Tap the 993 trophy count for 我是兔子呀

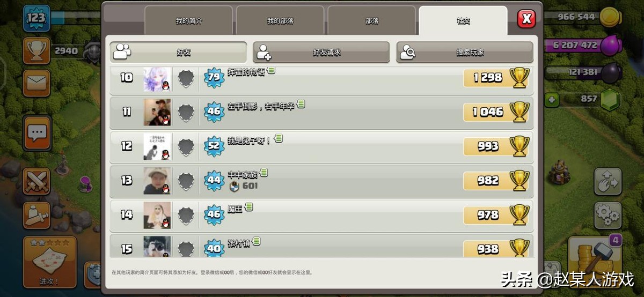click(x=488, y=146)
